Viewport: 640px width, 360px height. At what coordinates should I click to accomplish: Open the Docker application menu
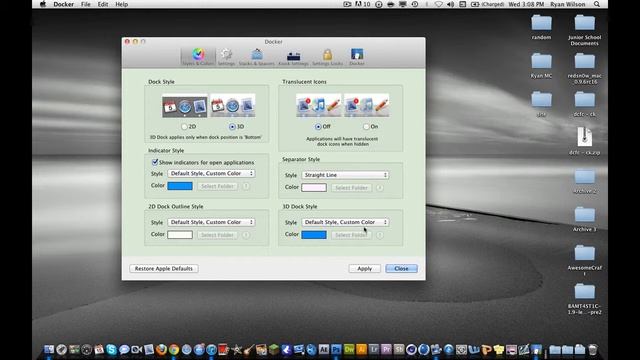[64, 4]
